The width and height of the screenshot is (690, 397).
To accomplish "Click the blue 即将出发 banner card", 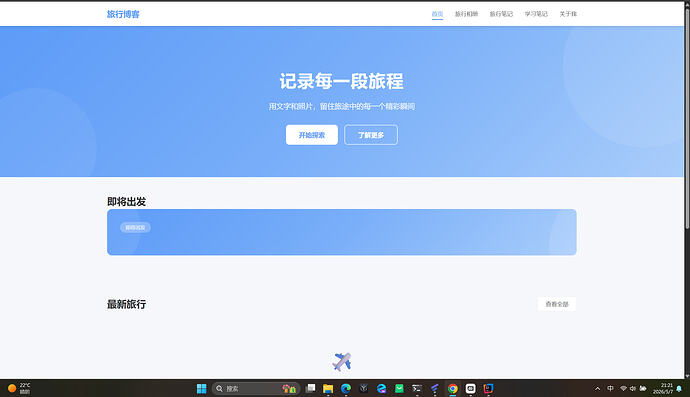I will click(x=341, y=232).
